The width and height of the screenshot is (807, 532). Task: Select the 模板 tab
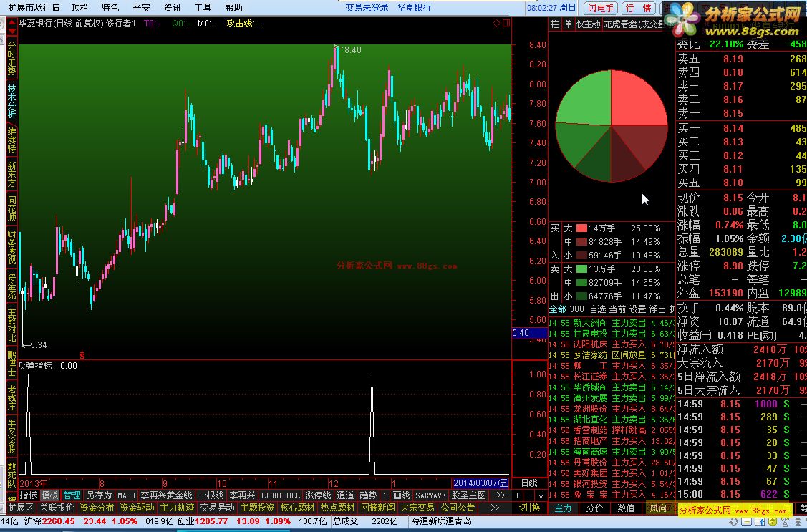[50, 495]
